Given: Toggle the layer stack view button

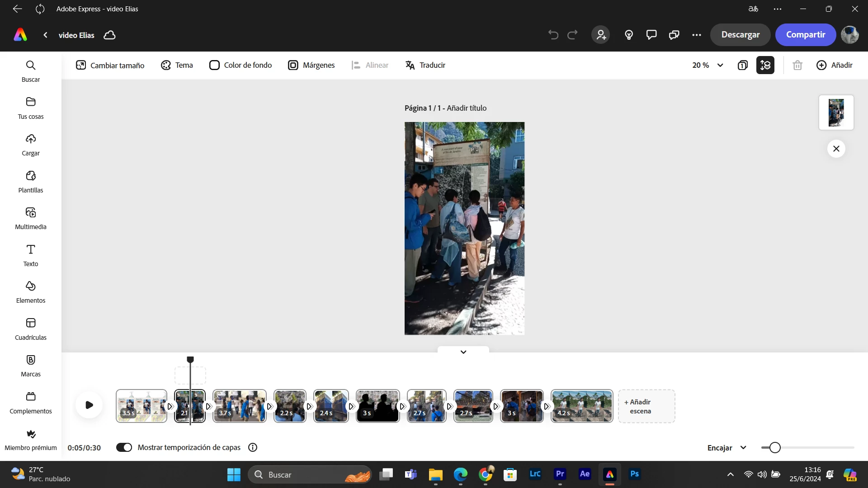Looking at the screenshot, I should (x=765, y=65).
